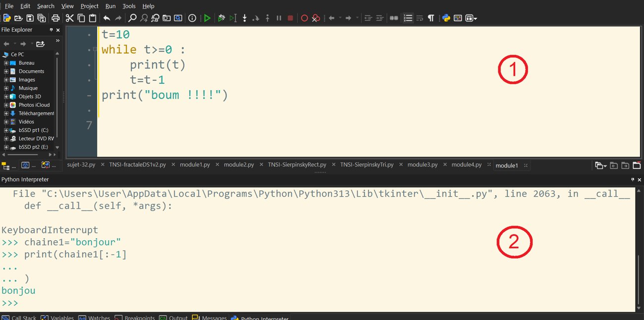
Task: Save the current file with floppy icon
Action: click(30, 18)
